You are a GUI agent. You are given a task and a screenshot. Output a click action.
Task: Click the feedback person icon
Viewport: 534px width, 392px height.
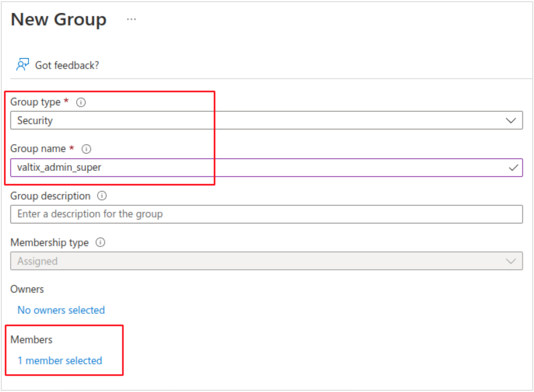tap(22, 65)
